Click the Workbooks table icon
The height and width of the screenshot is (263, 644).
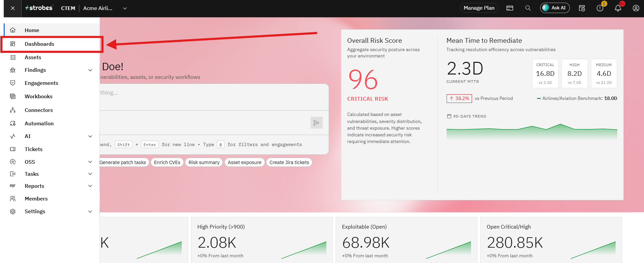coord(13,96)
